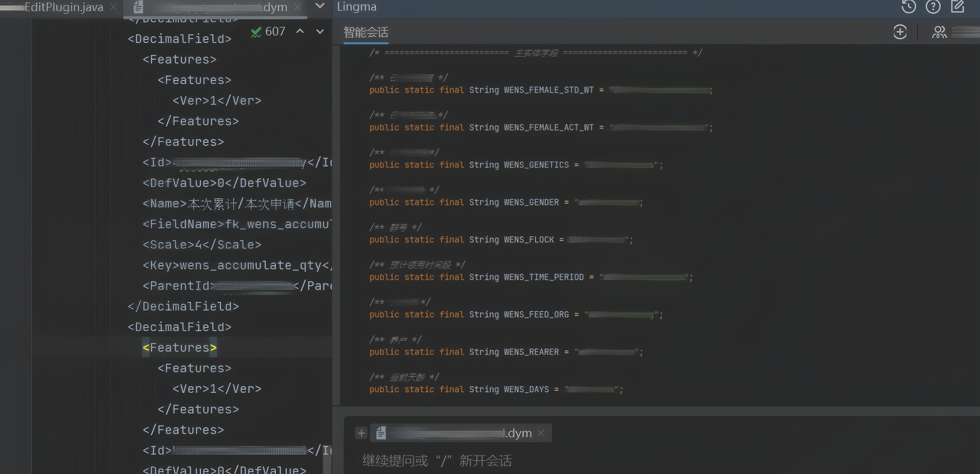Close the EditPlugin.java tab
This screenshot has height=474, width=980.
coord(113,7)
